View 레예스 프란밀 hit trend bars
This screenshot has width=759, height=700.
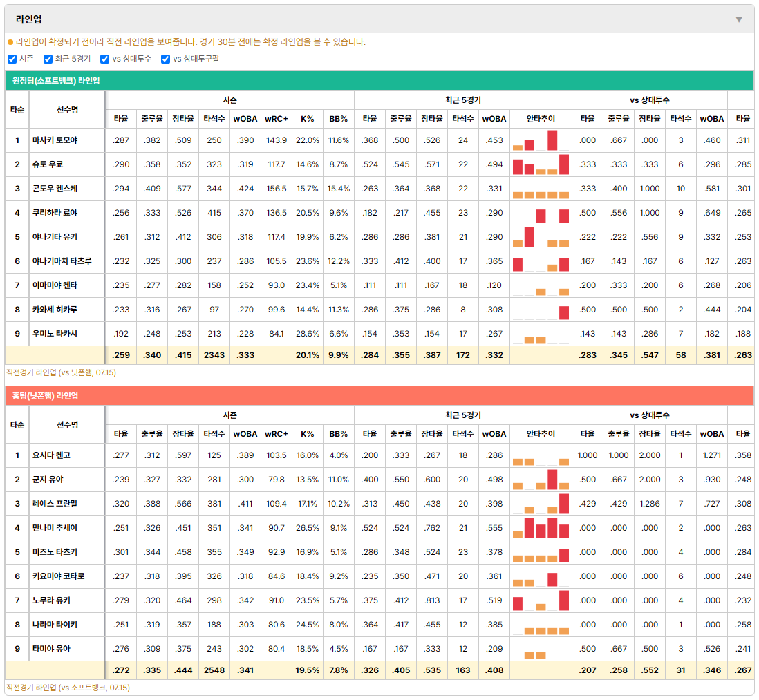541,504
